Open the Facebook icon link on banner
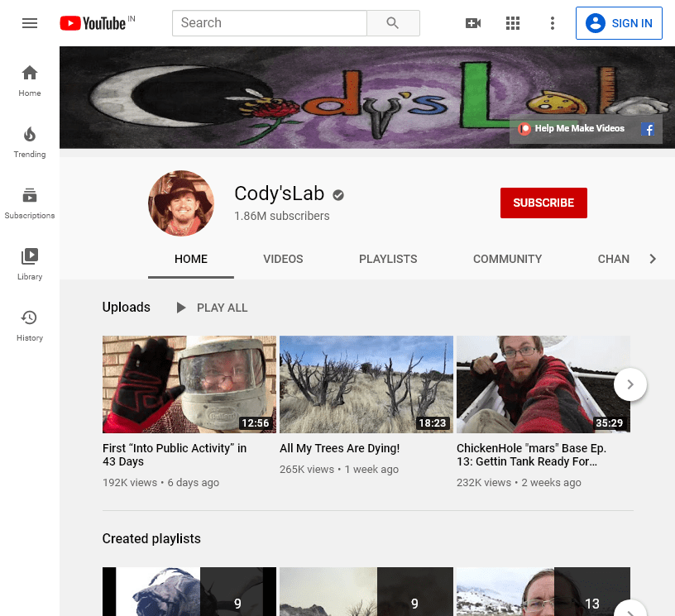The width and height of the screenshot is (675, 616). [648, 129]
